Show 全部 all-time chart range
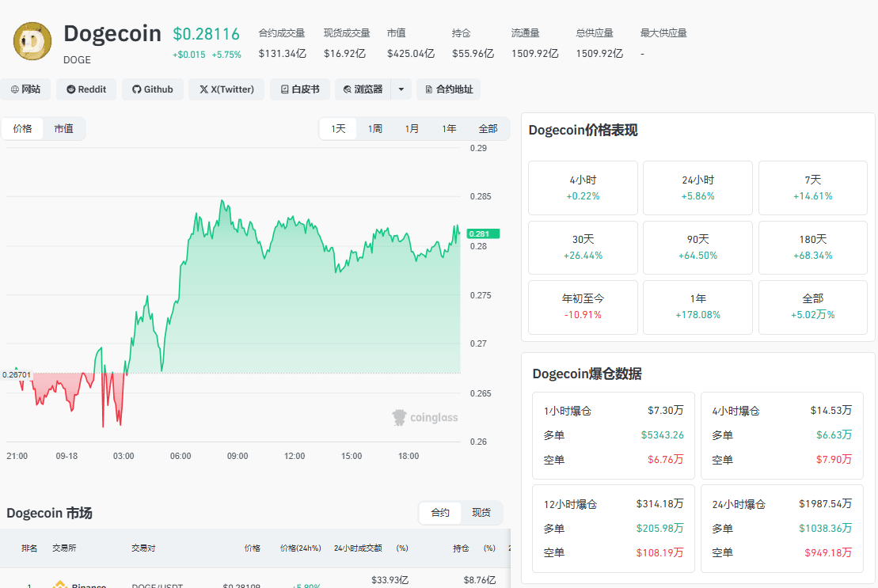Screen dimensions: 878x588 (x=488, y=129)
